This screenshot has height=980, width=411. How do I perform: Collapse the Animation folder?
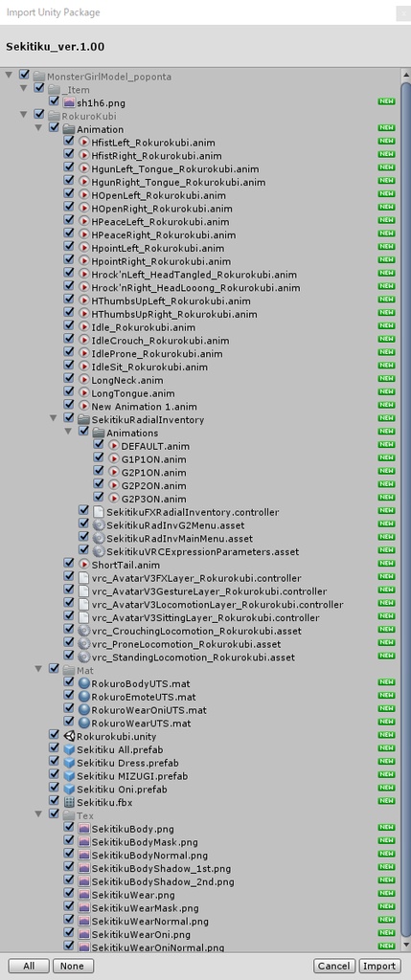[x=38, y=129]
